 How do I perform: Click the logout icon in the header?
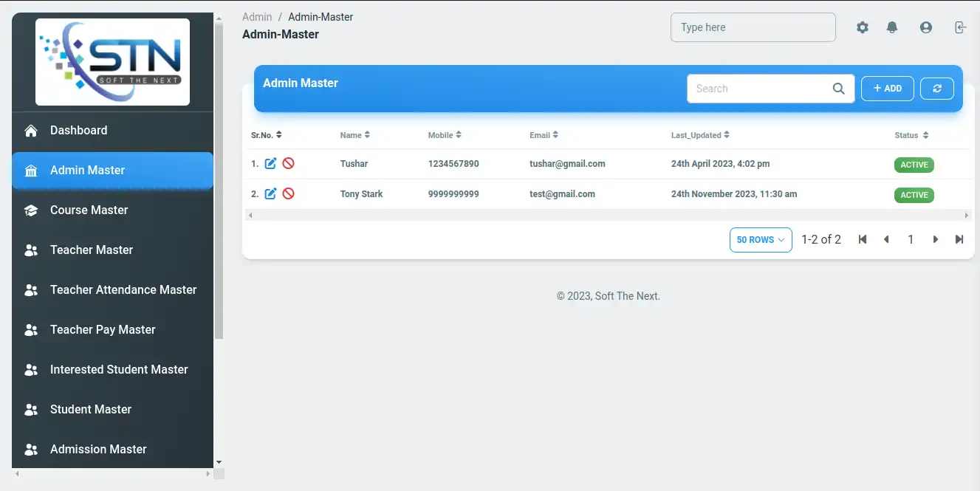(959, 27)
